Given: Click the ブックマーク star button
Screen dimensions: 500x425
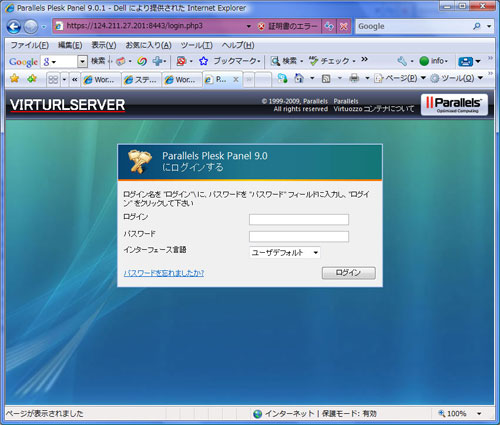Looking at the screenshot, I should click(x=229, y=61).
